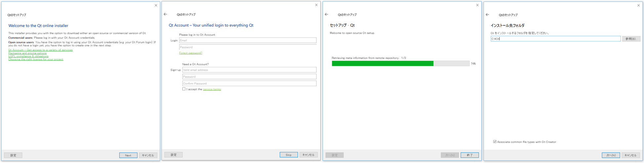Focus the Login Email field
This screenshot has width=644, height=163.
[x=248, y=40]
